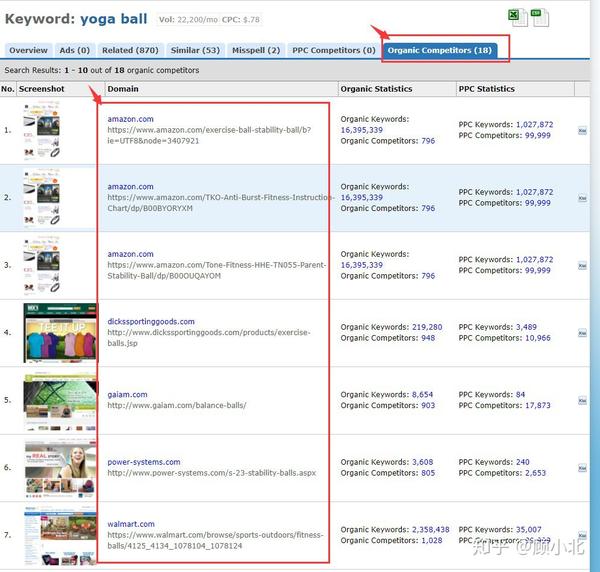Open the dickssportinggoods.com domain link

[151, 321]
